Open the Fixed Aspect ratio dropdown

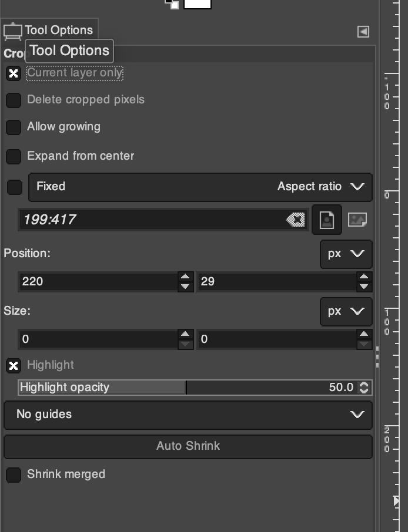pyautogui.click(x=200, y=187)
